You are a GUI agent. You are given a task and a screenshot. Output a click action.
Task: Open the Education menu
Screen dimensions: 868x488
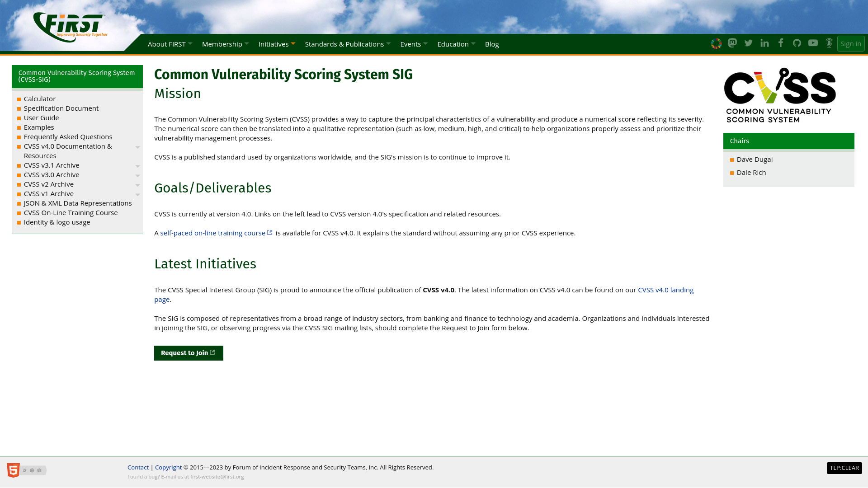point(456,44)
